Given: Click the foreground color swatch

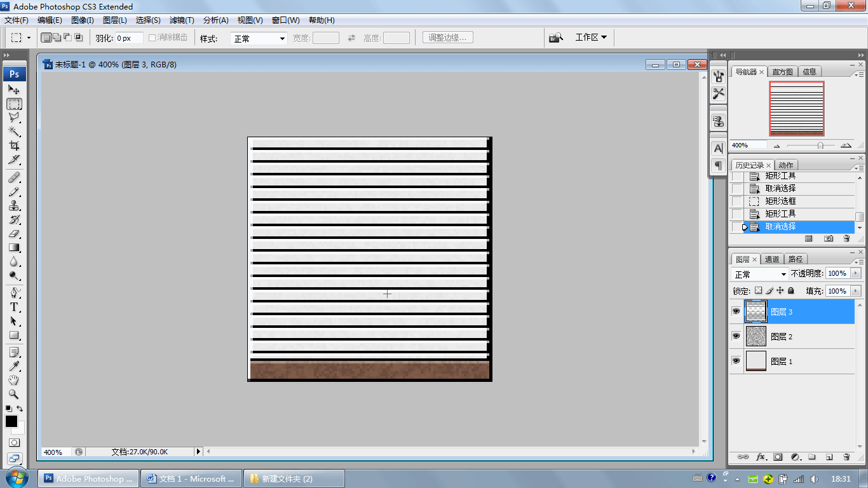Looking at the screenshot, I should [x=11, y=421].
